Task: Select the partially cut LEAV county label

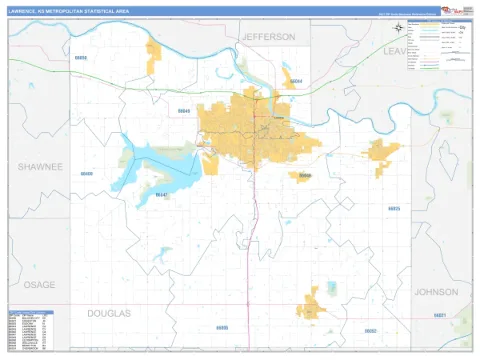Action: (395, 51)
